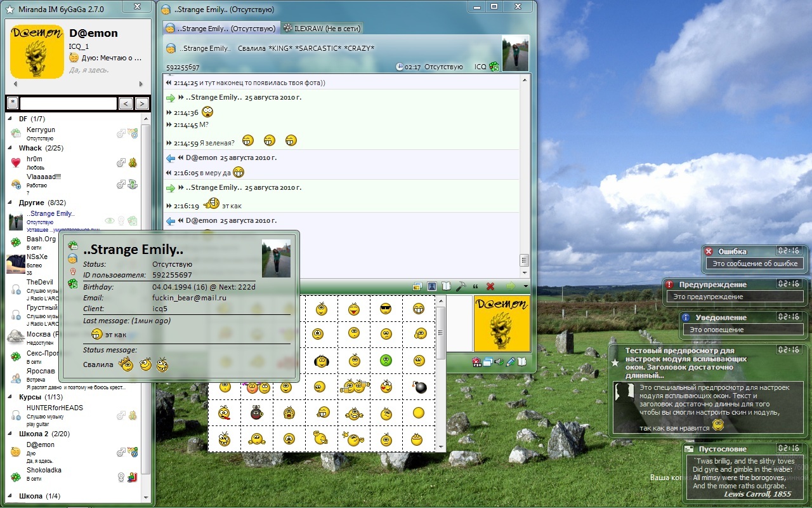Click the chat log vertical scrollbar
This screenshot has height=508, width=812.
coord(525,171)
